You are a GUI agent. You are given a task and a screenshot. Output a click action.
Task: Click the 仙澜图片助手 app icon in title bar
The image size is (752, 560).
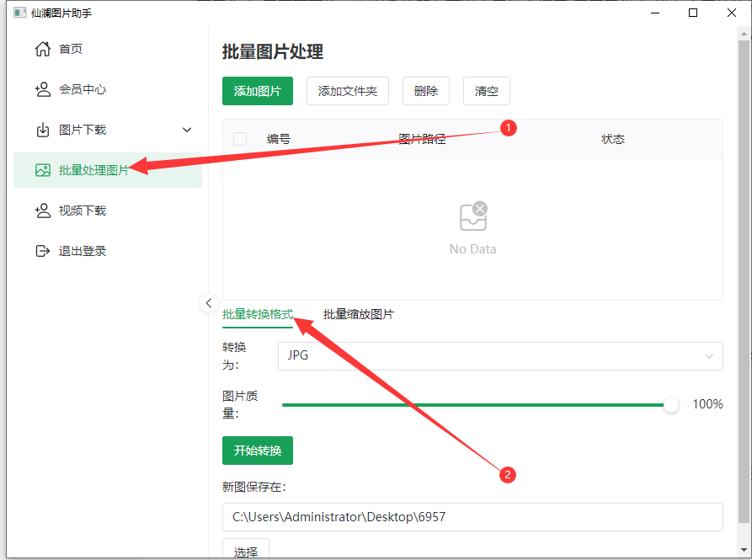coord(19,13)
